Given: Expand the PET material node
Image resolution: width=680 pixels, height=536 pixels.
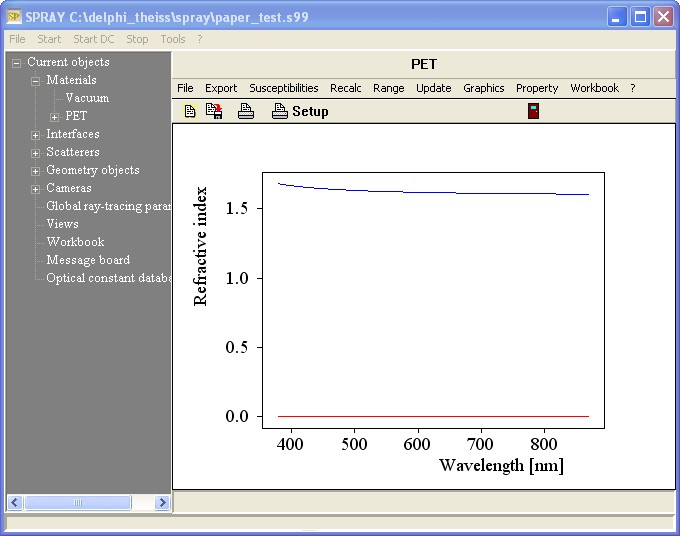Looking at the screenshot, I should [x=54, y=117].
